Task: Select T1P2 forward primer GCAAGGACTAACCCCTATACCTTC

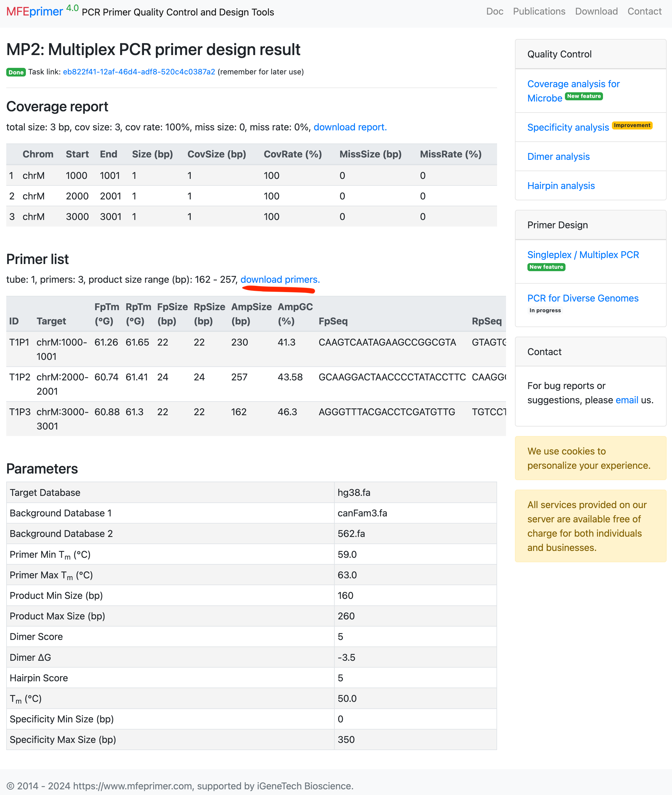Action: click(392, 377)
